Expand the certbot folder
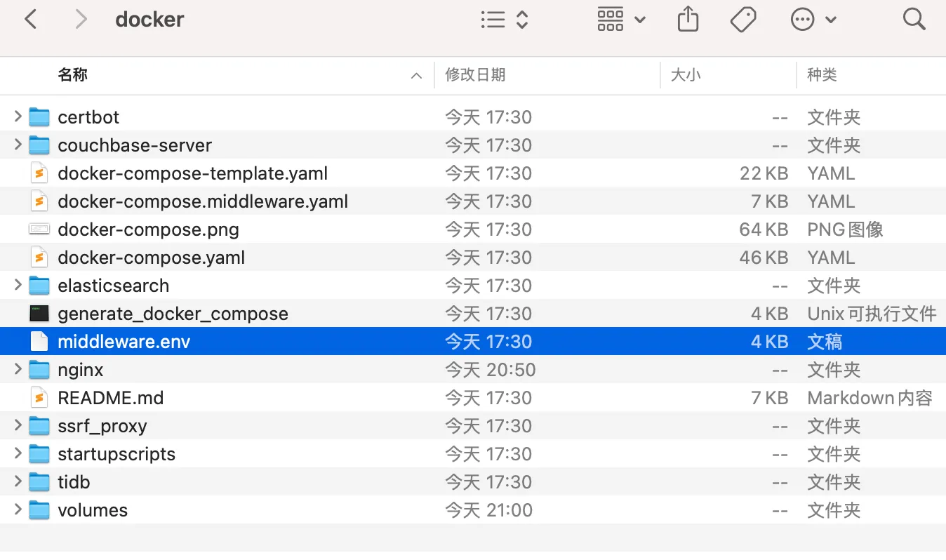 [18, 116]
